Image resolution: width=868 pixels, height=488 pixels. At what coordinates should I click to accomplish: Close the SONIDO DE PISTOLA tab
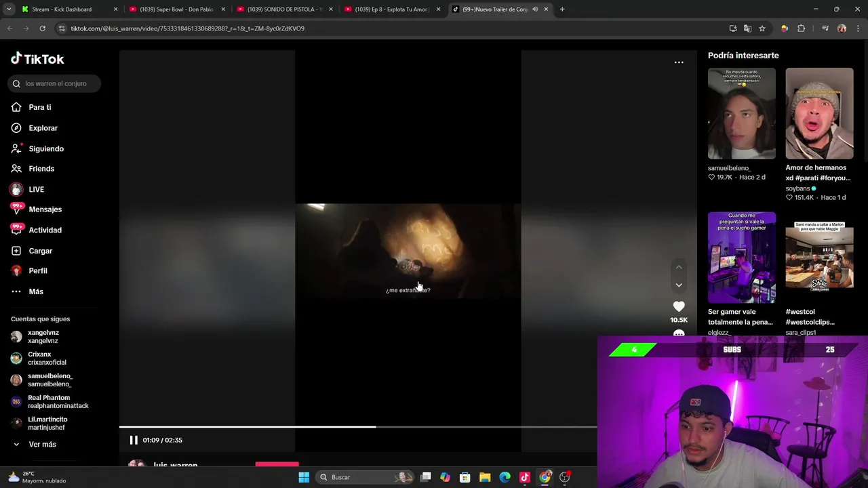(x=331, y=9)
